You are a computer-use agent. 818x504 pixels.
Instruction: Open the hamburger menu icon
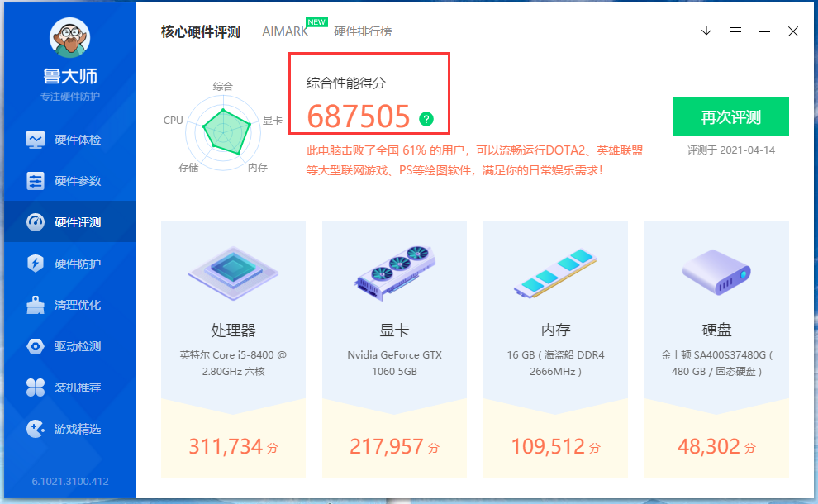point(735,31)
